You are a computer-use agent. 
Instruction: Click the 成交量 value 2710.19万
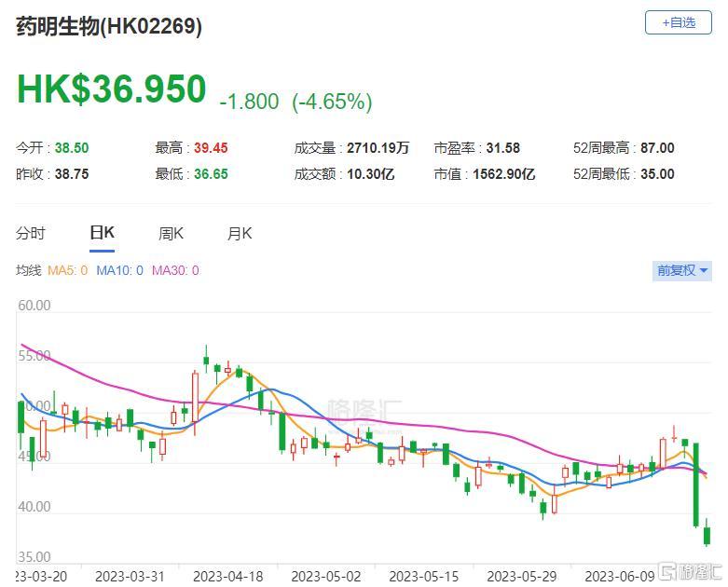pyautogui.click(x=378, y=148)
